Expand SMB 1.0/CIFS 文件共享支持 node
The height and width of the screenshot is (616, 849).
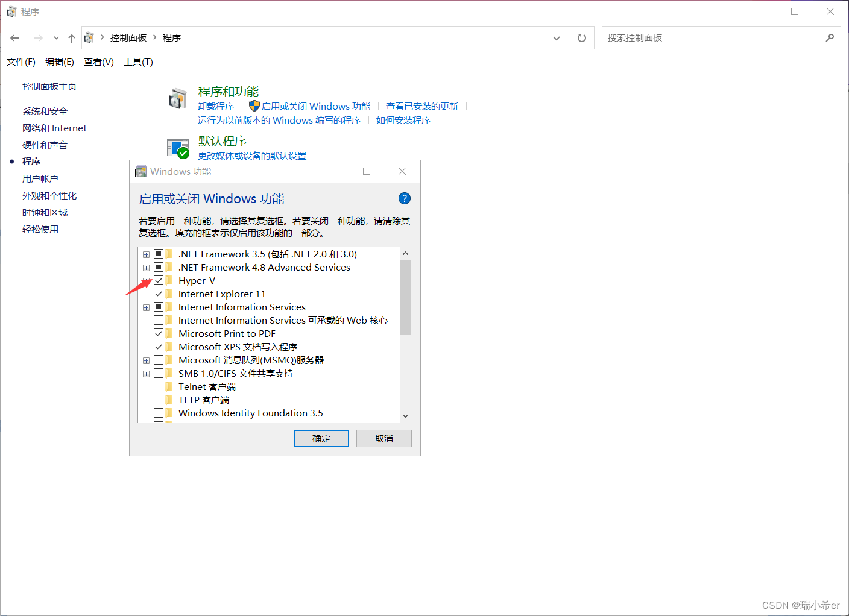pyautogui.click(x=146, y=374)
